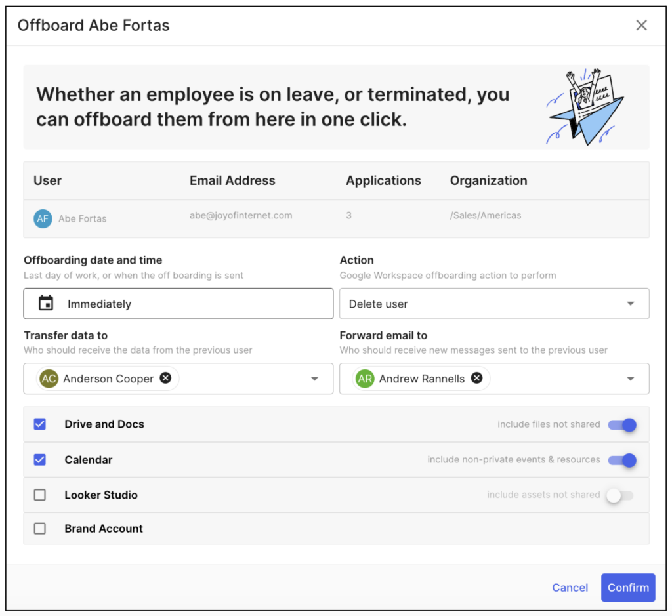Expand the Transfer data to dropdown arrow
Image resolution: width=672 pixels, height=616 pixels.
(x=314, y=379)
